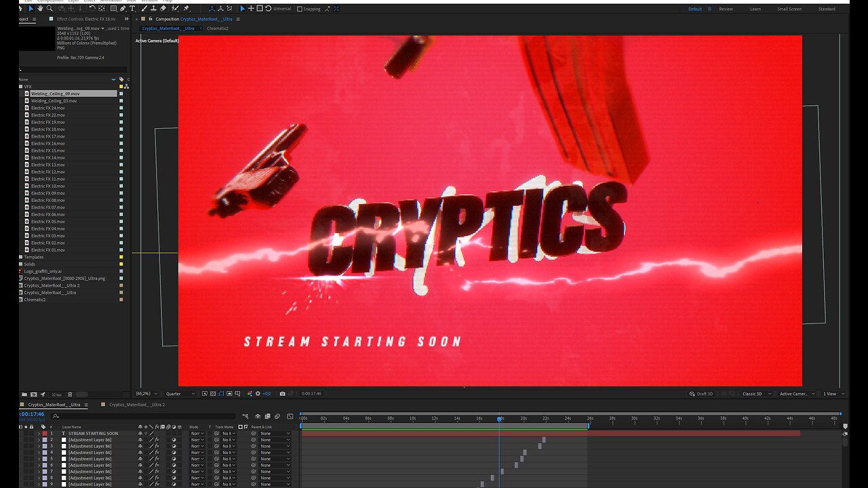This screenshot has width=868, height=488.
Task: Click the blue current timecode display
Action: click(x=32, y=414)
